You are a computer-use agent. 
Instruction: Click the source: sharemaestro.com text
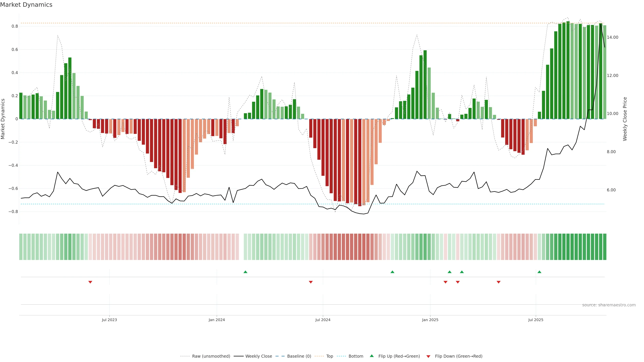click(x=609, y=305)
